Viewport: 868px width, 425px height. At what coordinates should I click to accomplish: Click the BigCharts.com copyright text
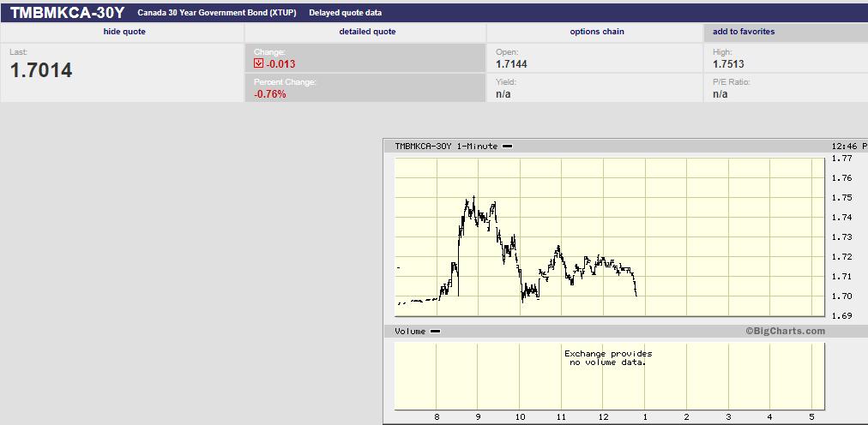point(785,331)
